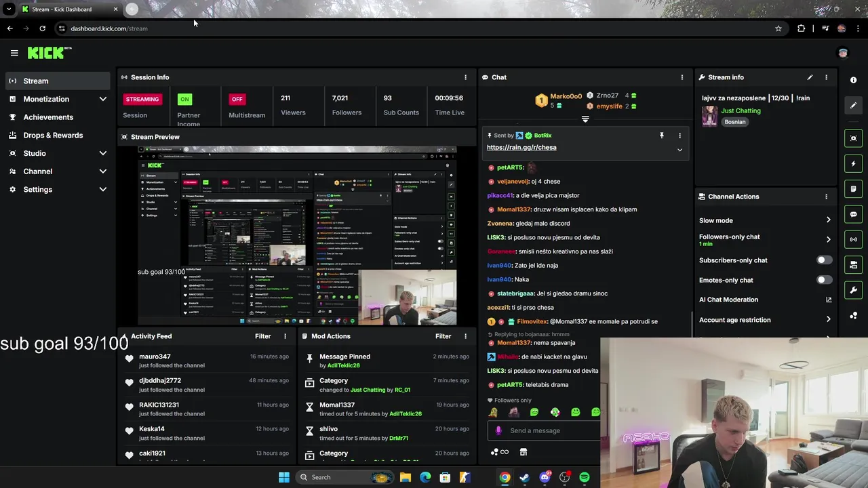Screen dimensions: 868x488
Task: Toggle the channel actions camera icon in sidebar
Action: tap(853, 264)
